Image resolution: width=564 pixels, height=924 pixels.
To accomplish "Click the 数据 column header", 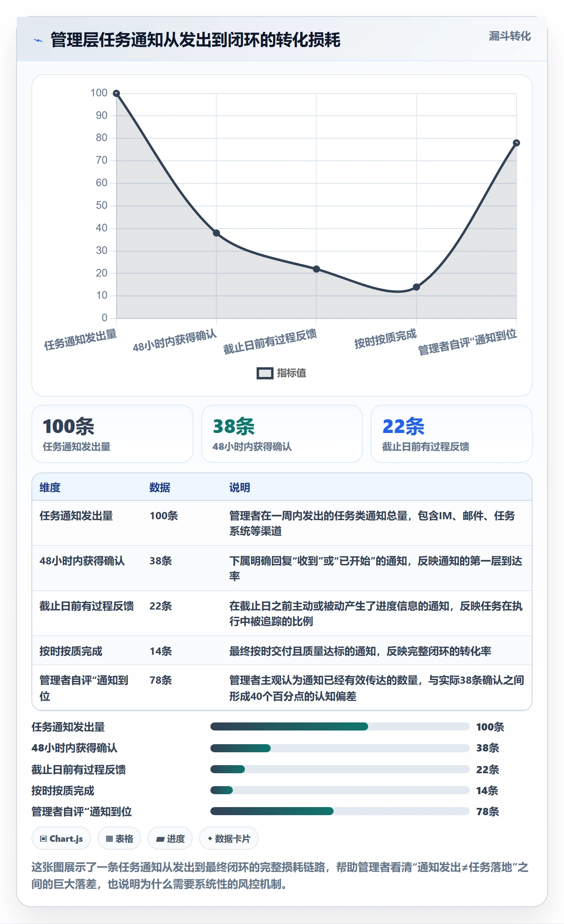I will pos(160,487).
